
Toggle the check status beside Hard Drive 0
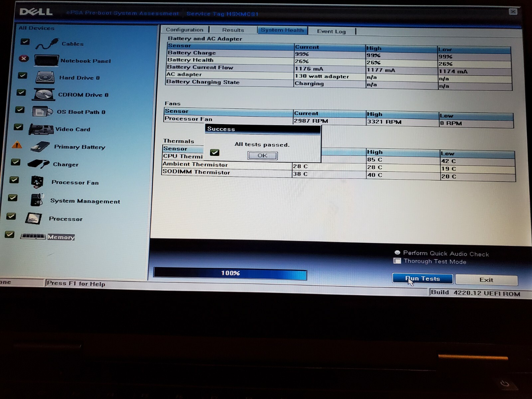click(x=23, y=75)
